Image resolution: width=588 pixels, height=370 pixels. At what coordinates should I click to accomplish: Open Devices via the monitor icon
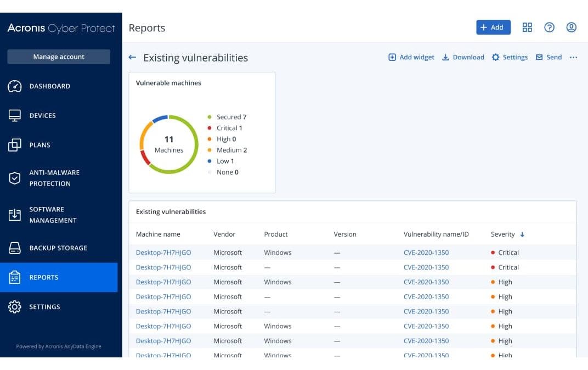[x=15, y=116]
